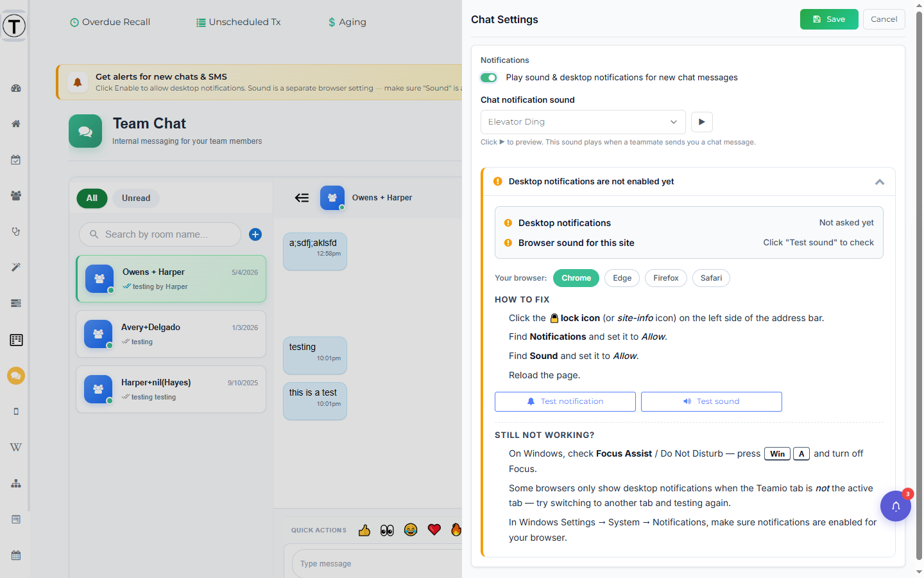
Task: Select Firefox as your browser
Action: pos(666,278)
